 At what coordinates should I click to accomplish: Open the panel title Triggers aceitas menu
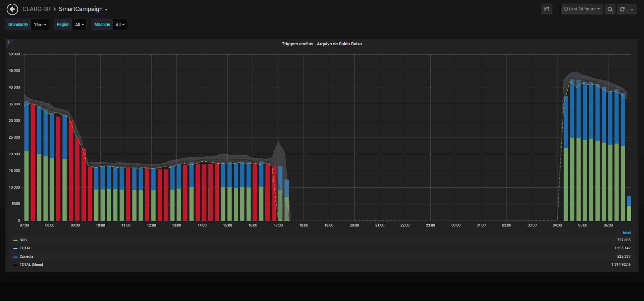pyautogui.click(x=322, y=44)
